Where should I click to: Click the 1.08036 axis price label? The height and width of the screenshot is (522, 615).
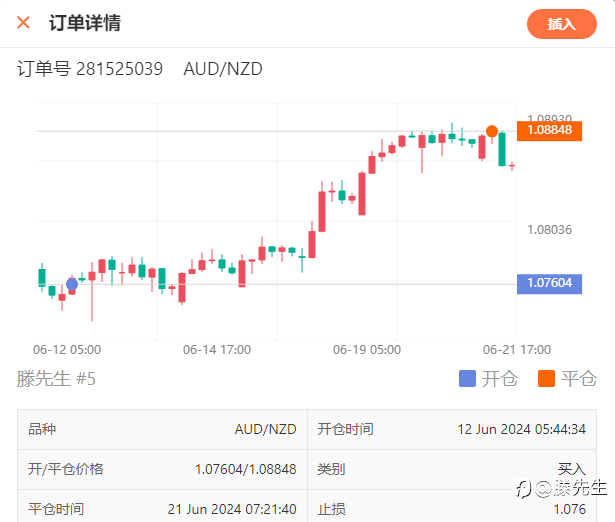pos(549,229)
